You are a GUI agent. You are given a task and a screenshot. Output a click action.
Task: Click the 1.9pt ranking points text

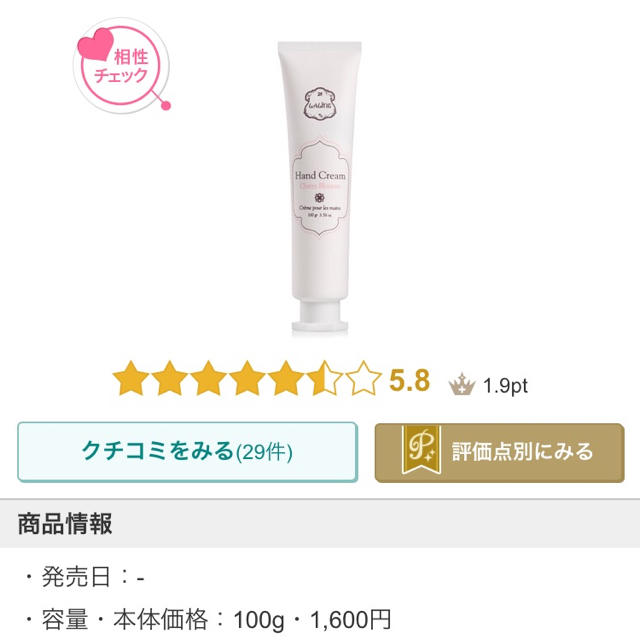505,386
